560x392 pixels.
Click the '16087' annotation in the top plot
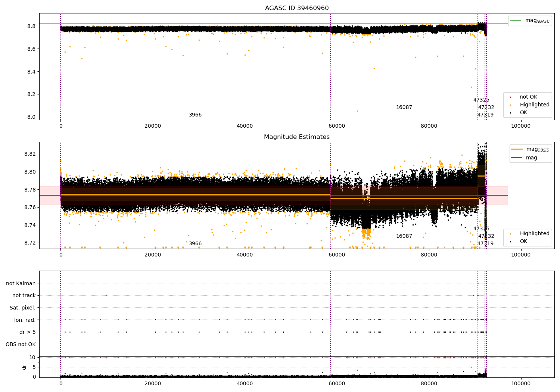[x=404, y=108]
